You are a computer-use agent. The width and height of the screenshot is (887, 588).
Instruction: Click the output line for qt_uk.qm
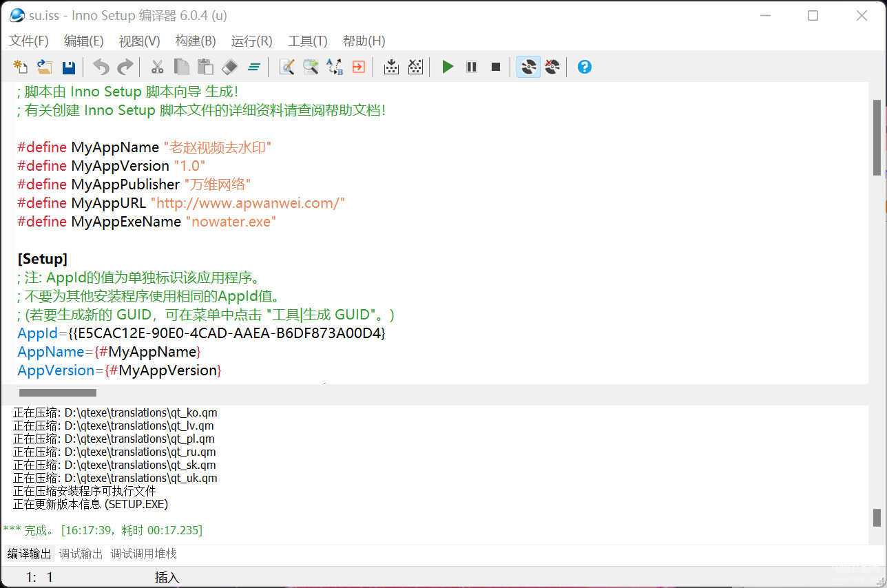(x=115, y=479)
